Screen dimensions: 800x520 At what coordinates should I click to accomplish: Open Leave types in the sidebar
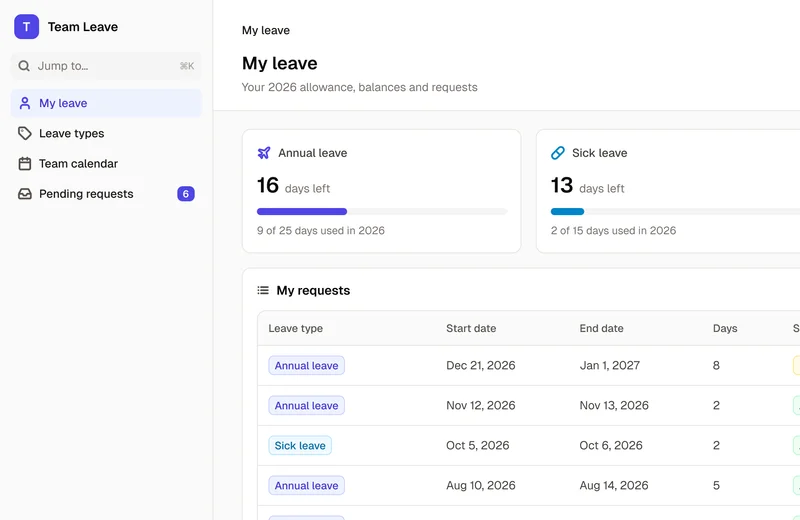pos(106,133)
